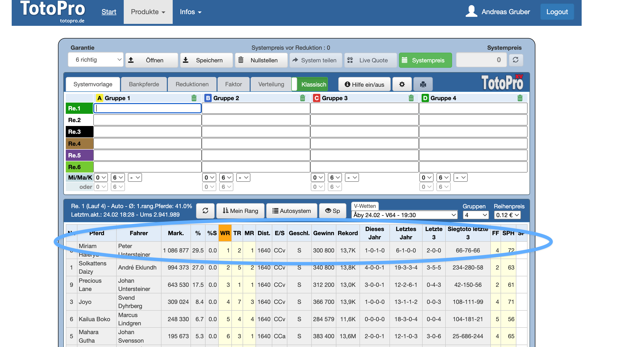
Task: Click the green Systempreis button
Action: (425, 60)
